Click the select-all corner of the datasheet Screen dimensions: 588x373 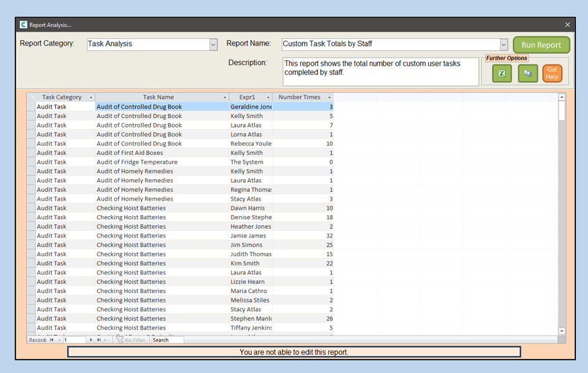[x=31, y=98]
